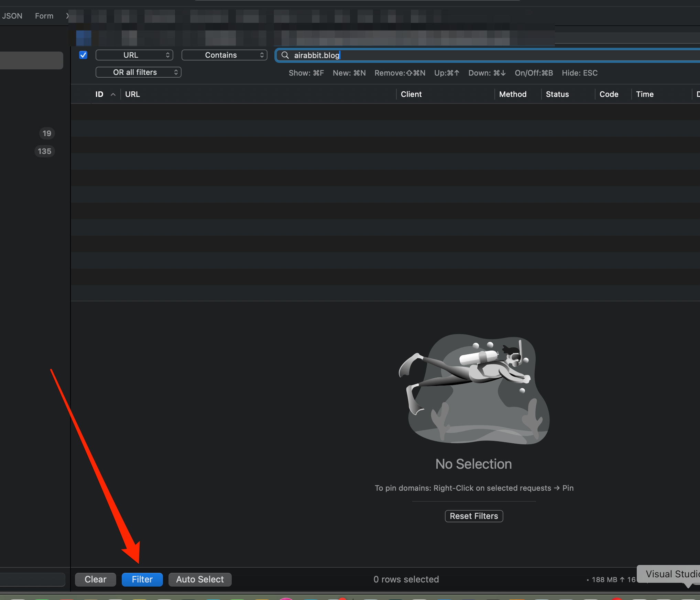The height and width of the screenshot is (600, 700).
Task: Click the ID column sort arrow
Action: click(x=113, y=95)
